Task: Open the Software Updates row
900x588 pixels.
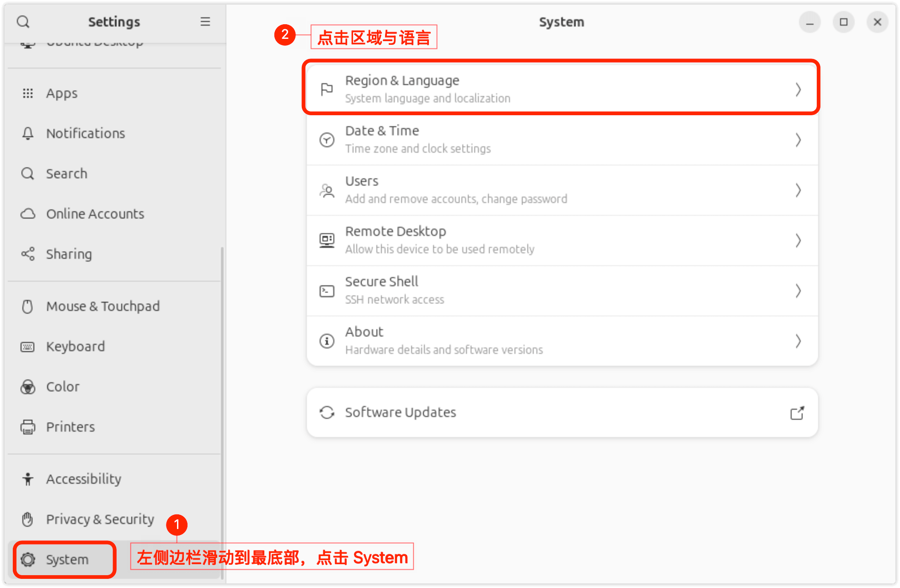Action: (401, 412)
